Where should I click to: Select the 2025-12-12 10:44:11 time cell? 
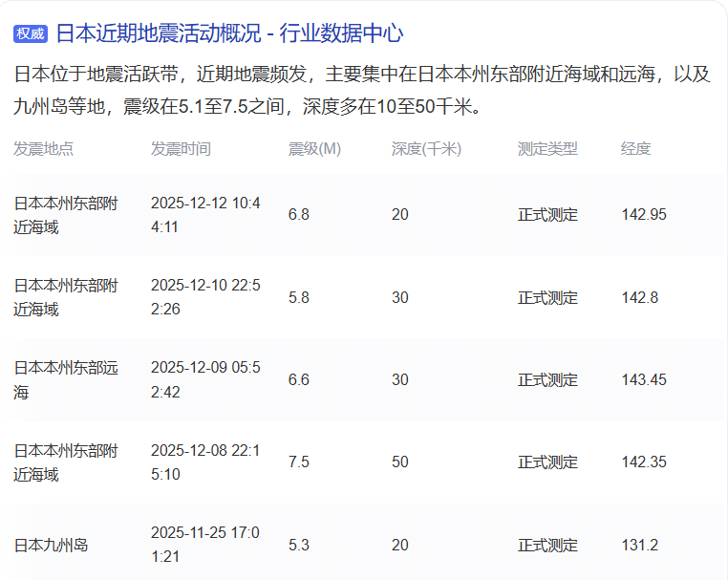click(x=204, y=215)
